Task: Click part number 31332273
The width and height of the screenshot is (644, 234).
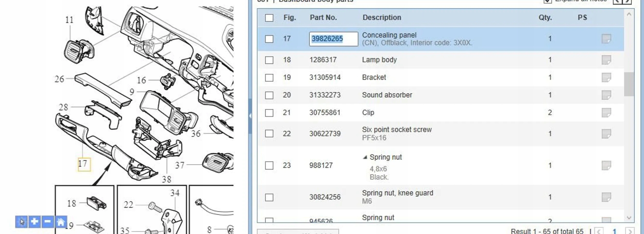Action: point(325,95)
